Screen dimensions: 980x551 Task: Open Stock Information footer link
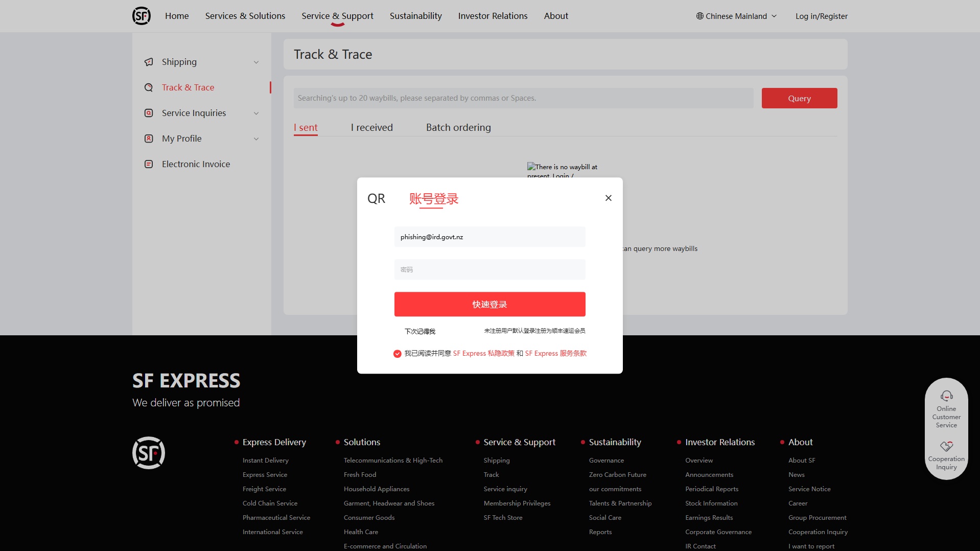pyautogui.click(x=711, y=503)
